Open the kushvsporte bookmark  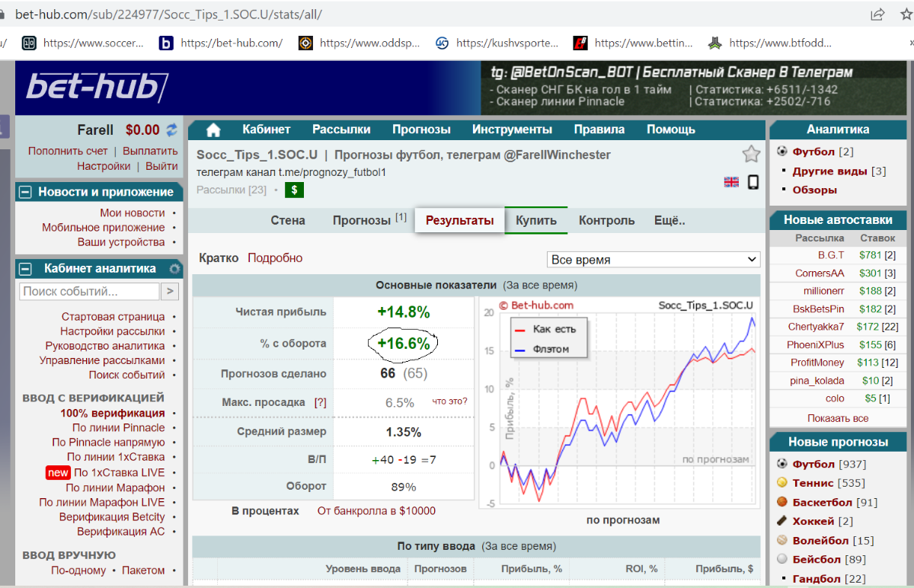tap(497, 43)
